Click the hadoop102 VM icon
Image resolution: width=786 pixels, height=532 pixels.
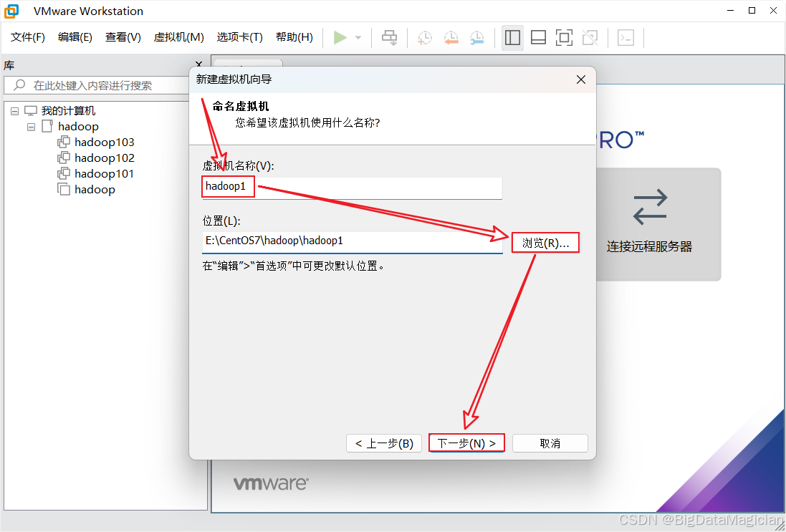pos(64,158)
